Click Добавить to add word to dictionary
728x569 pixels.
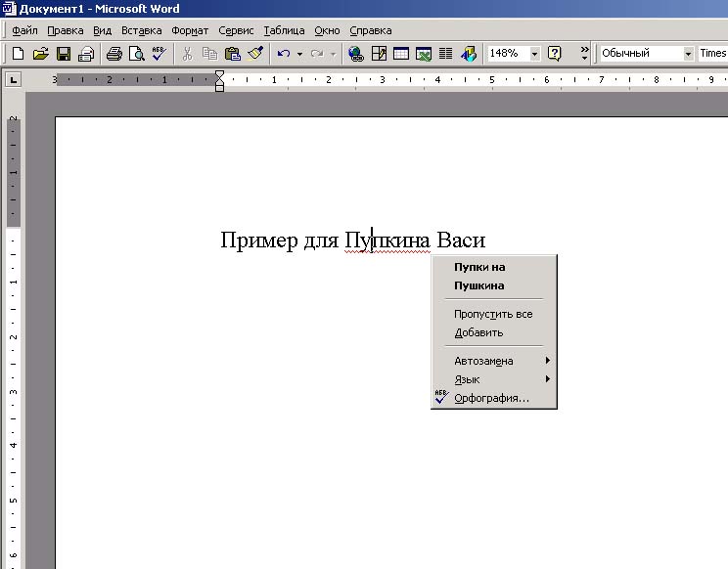coord(478,332)
